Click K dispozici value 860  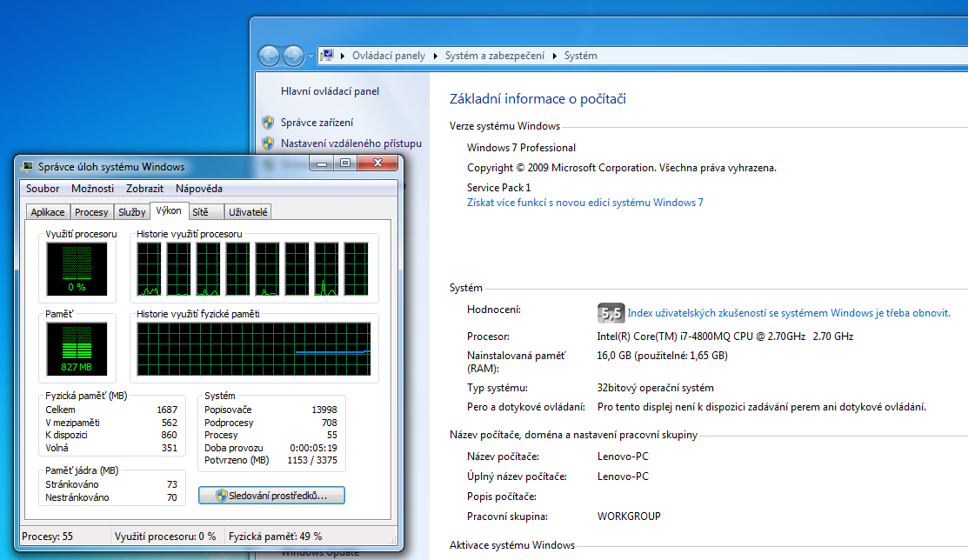[x=169, y=436]
